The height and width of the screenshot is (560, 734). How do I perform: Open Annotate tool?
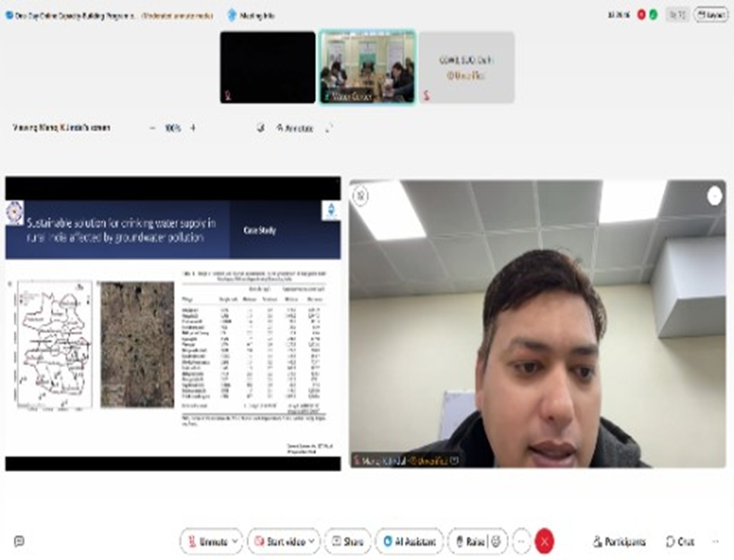(x=294, y=128)
